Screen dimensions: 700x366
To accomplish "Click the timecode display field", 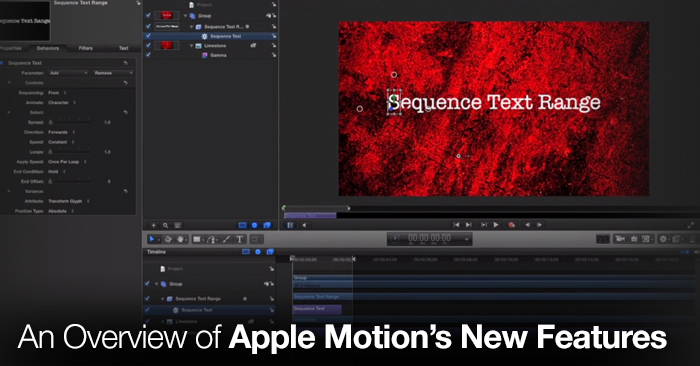I will 429,239.
